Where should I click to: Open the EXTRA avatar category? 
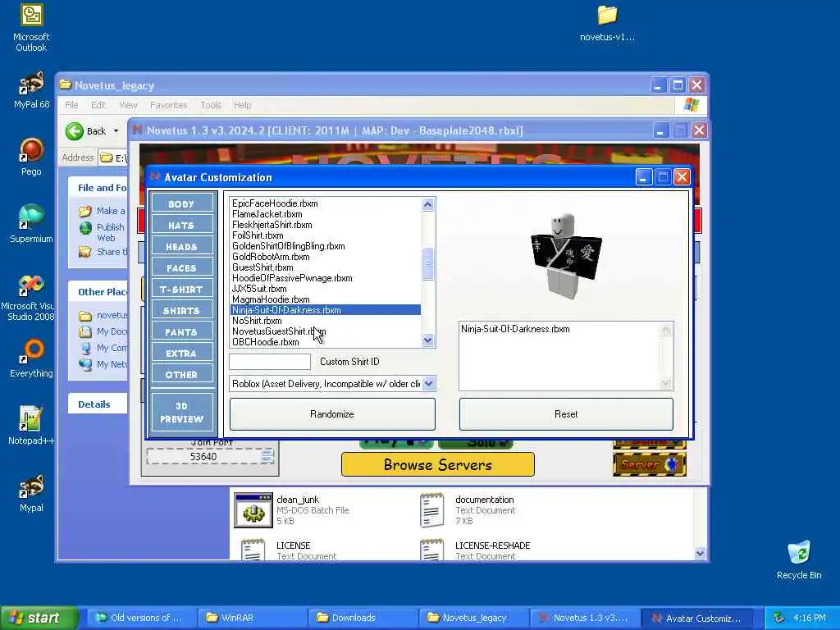(181, 354)
